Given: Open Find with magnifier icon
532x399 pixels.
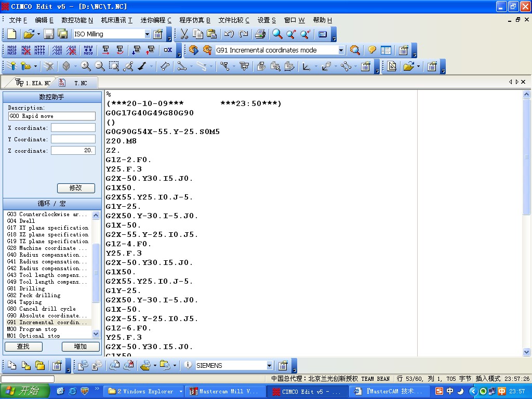Looking at the screenshot, I should click(277, 34).
